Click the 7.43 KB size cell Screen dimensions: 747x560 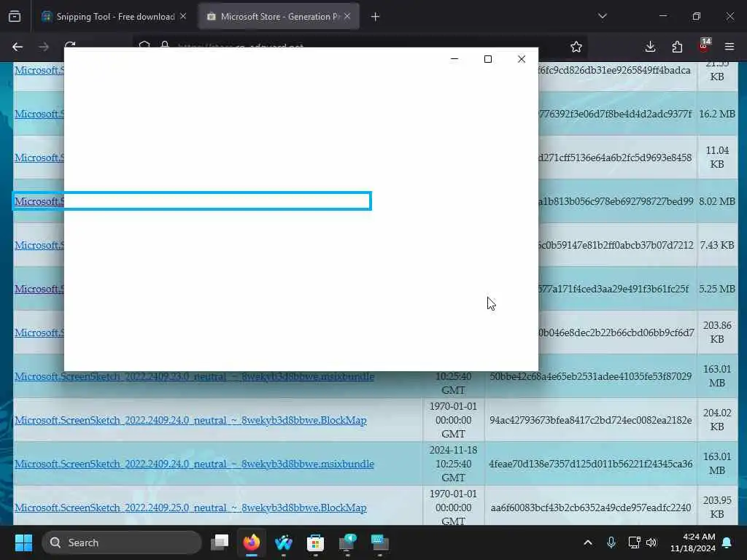(x=717, y=246)
